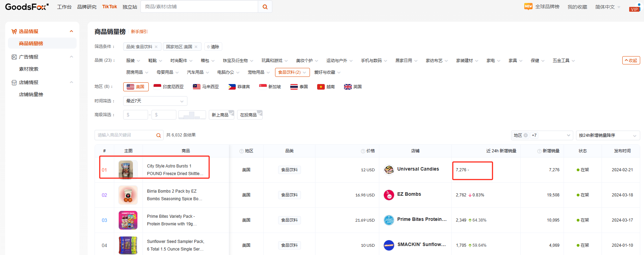Screen dimensions: 644x255
Task: Open EZ Bombs store logo
Action: point(389,195)
